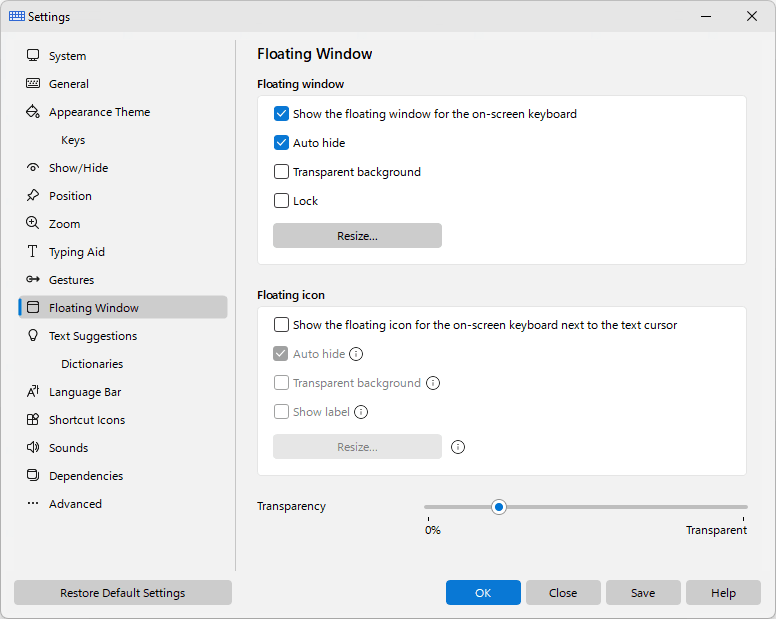
Task: Click the Appearance Theme paint bucket icon
Action: tap(33, 111)
